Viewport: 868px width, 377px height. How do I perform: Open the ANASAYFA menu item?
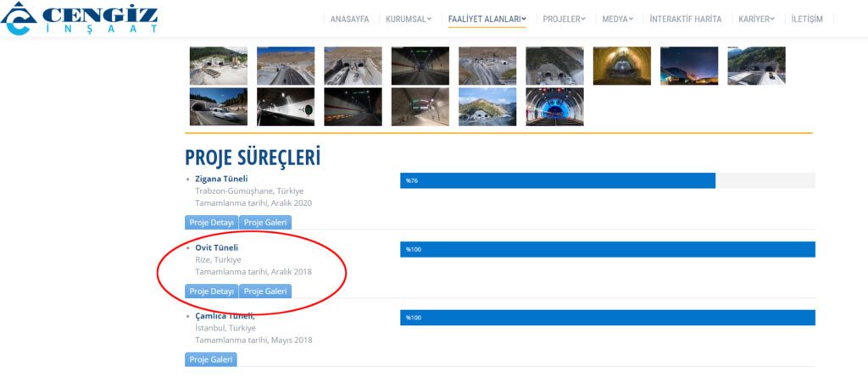point(349,19)
